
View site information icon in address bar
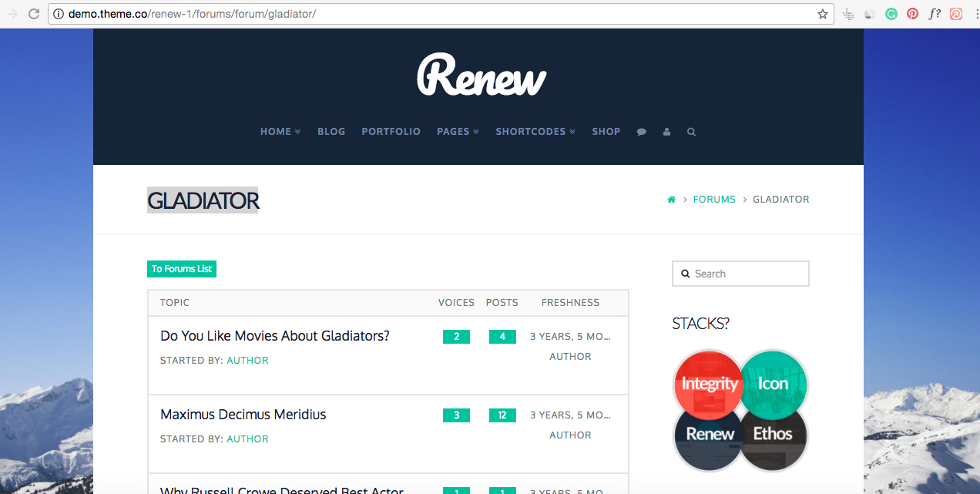58,14
